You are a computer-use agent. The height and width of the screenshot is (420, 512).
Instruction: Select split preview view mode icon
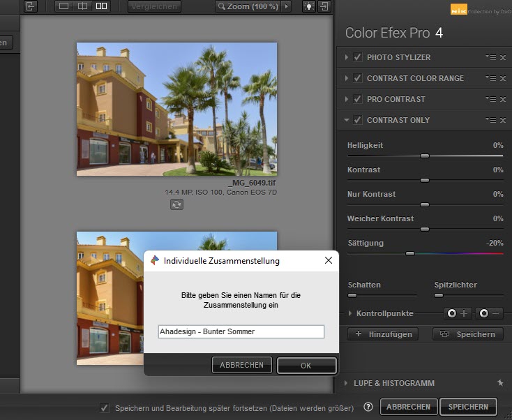(x=82, y=6)
